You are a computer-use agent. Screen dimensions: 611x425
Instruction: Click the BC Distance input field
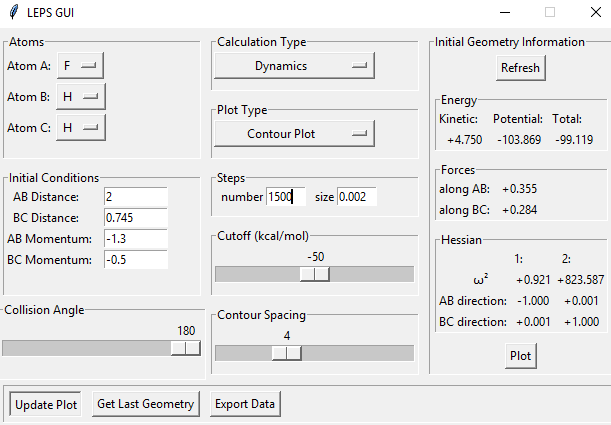pos(135,217)
